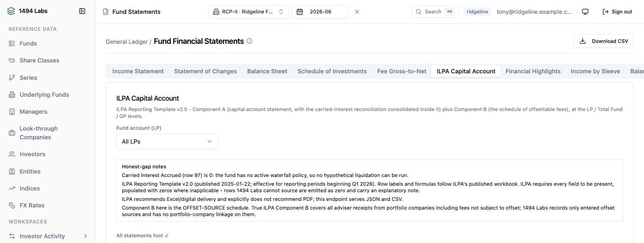644x243 pixels.
Task: Click the 'ILPA Capital Account' section heading
Action: (147, 99)
